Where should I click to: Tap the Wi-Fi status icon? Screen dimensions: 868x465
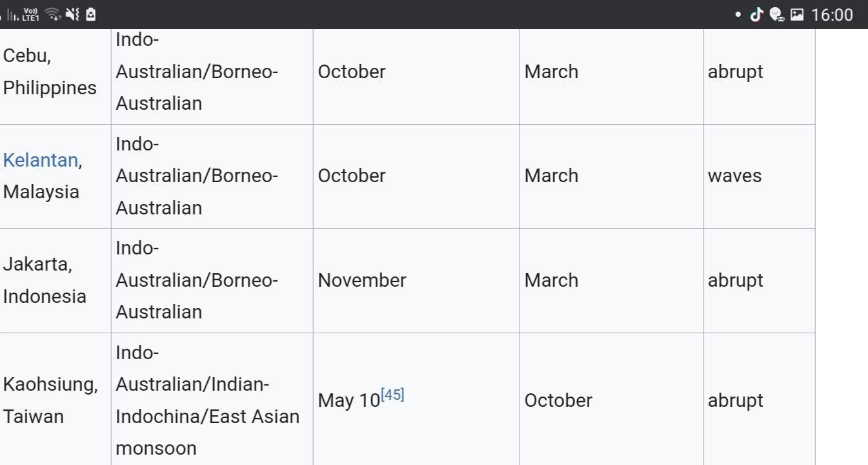click(x=53, y=14)
